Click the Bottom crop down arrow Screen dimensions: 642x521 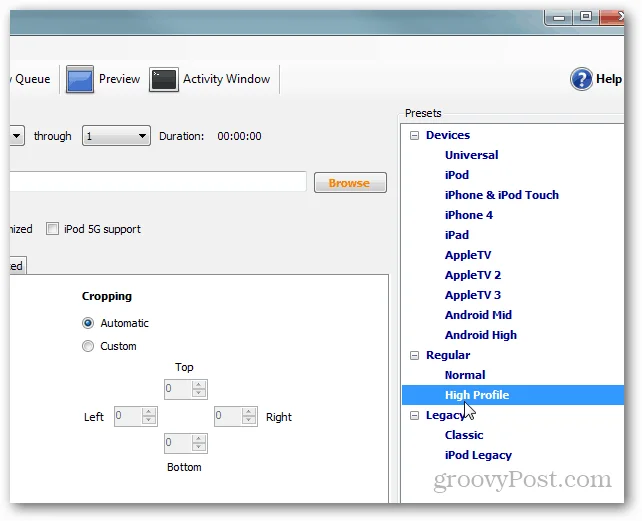click(199, 448)
